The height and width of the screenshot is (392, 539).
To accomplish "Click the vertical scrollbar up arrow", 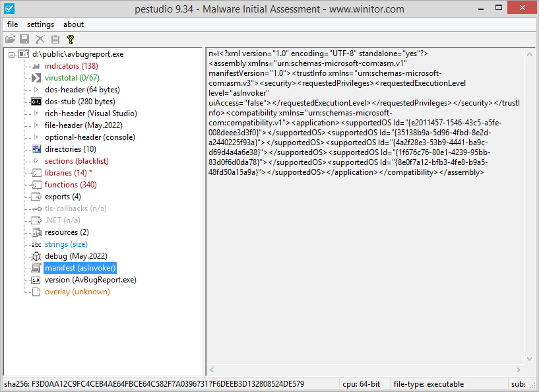I will [529, 54].
